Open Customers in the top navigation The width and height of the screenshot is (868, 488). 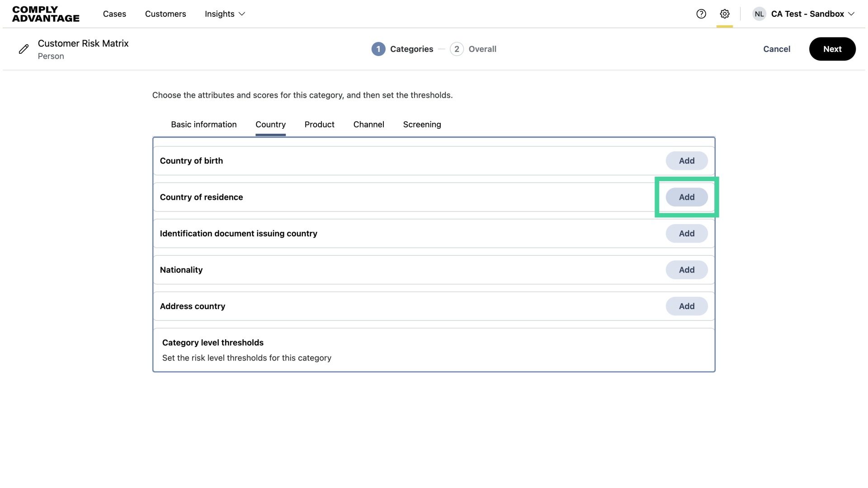pyautogui.click(x=165, y=14)
